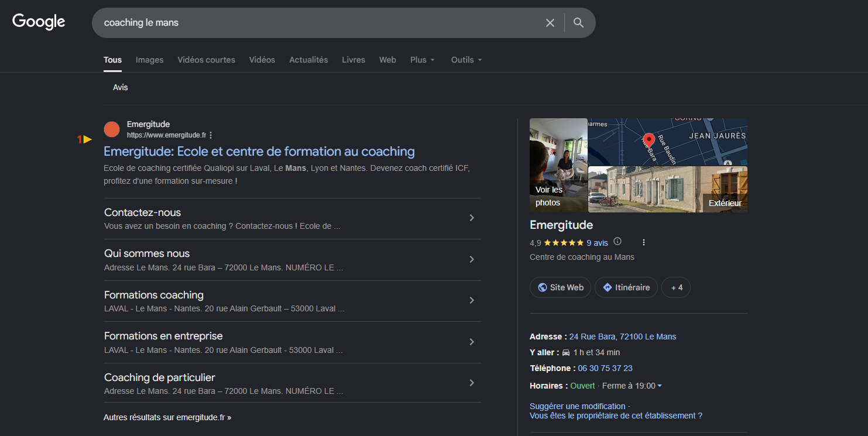868x436 pixels.
Task: Click the Google logo
Action: (x=39, y=22)
